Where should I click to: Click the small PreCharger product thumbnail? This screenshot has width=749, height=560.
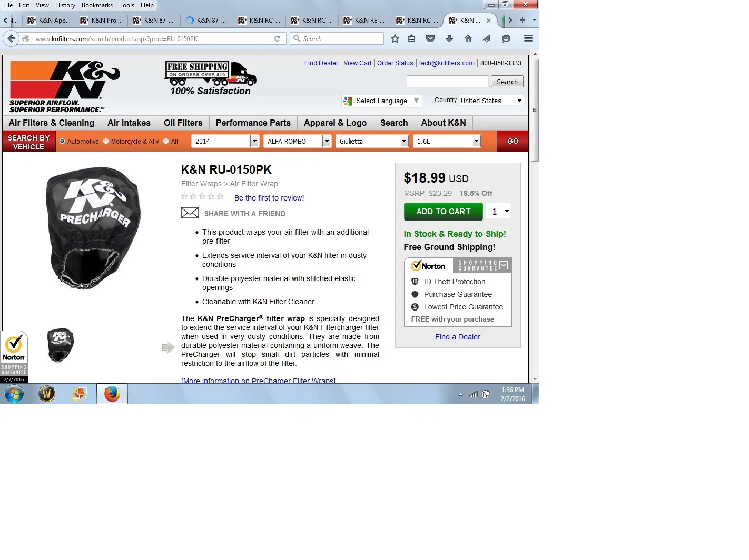click(x=61, y=345)
